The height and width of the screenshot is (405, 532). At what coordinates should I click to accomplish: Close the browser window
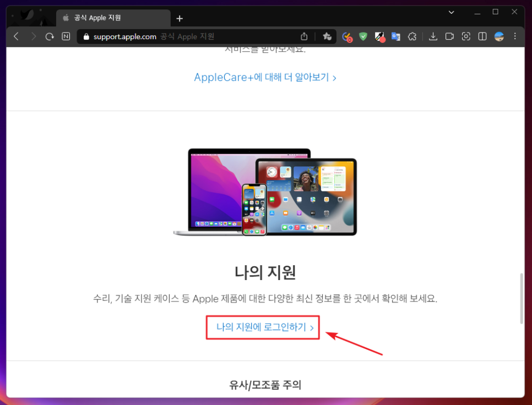tap(514, 12)
